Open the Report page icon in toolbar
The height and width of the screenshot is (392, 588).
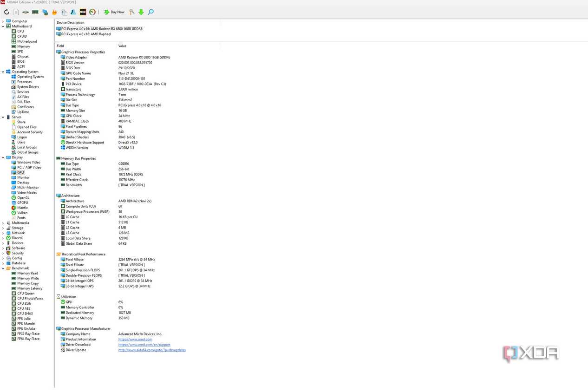(16, 12)
